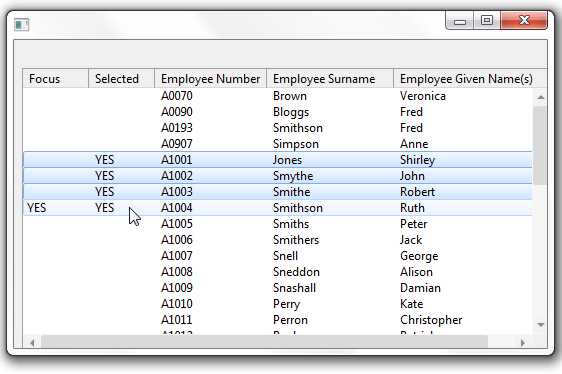Screen dimensions: 562x374
Task: Close the window with the red X
Action: pos(524,20)
